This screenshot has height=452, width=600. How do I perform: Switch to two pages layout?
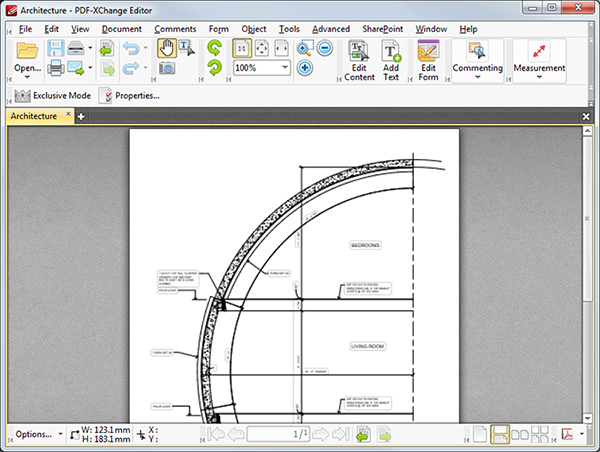pos(520,434)
